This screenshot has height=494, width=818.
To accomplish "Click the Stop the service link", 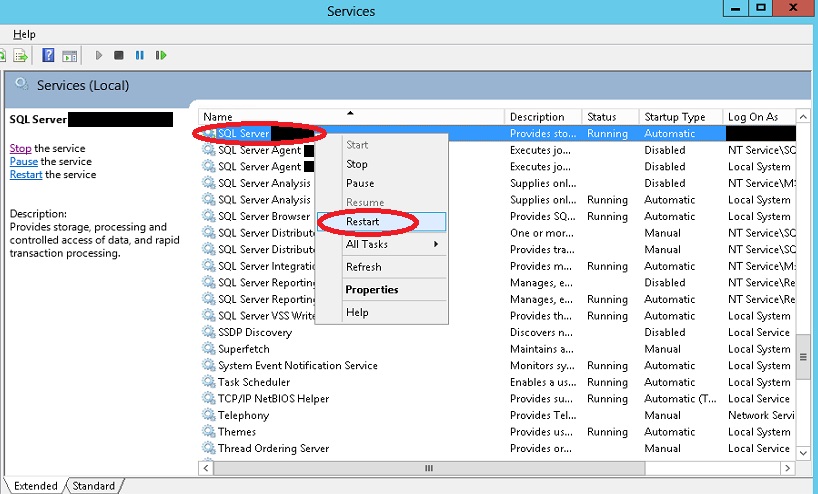I will click(20, 148).
